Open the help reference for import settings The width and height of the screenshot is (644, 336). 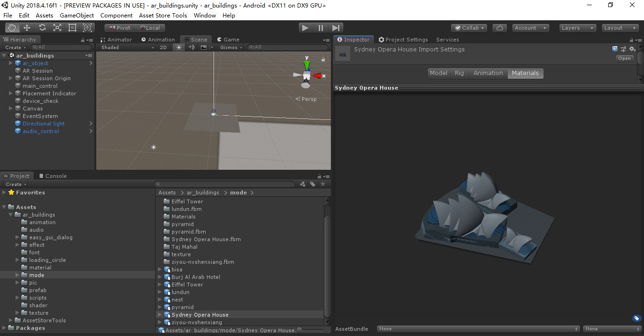[x=614, y=49]
